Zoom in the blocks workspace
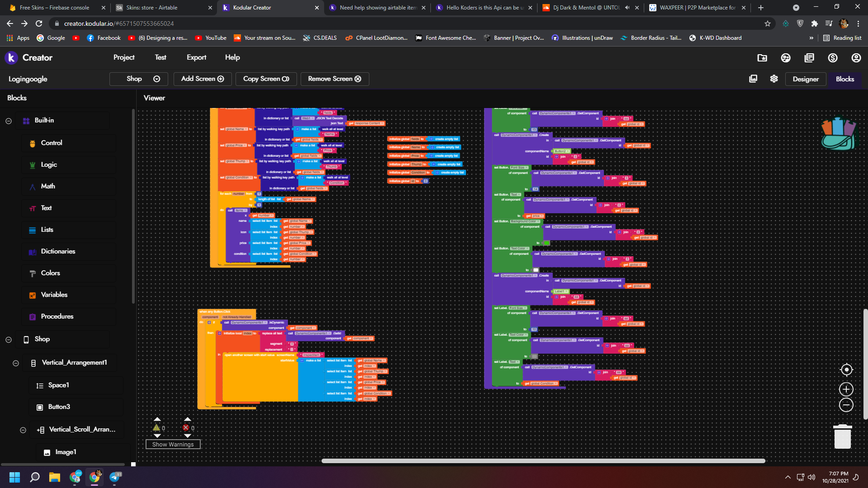Viewport: 868px width, 488px height. (846, 389)
